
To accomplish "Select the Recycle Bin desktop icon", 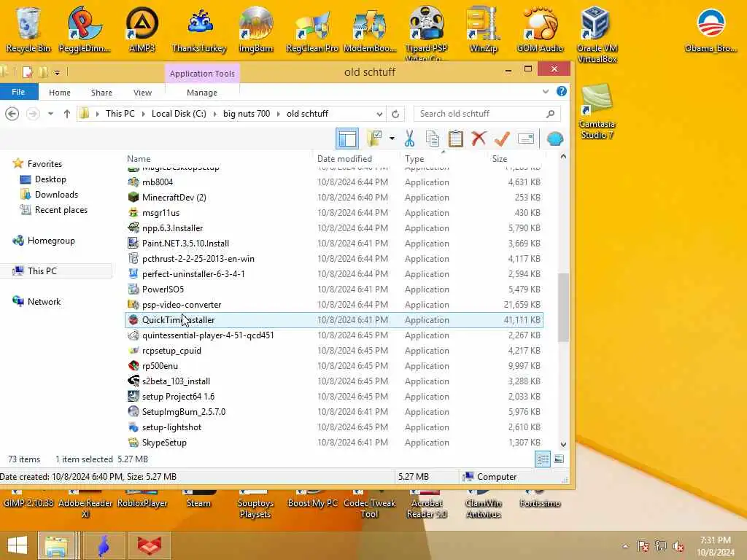I will [28, 29].
